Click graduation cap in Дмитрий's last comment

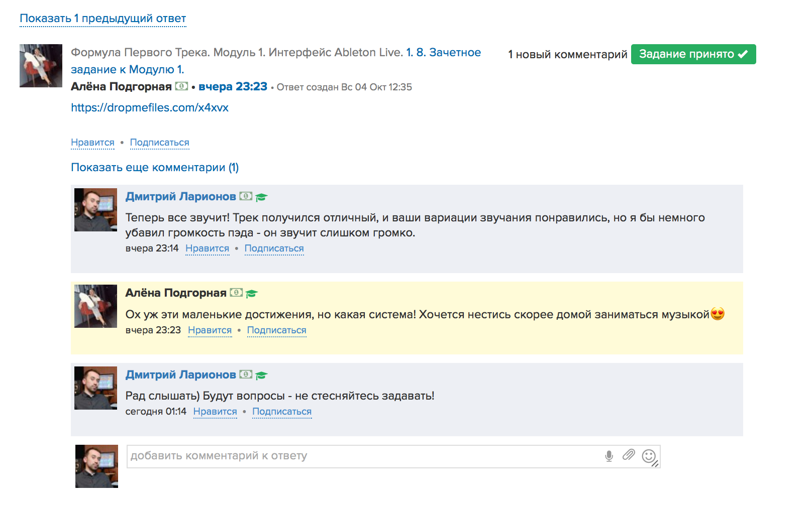(x=261, y=375)
